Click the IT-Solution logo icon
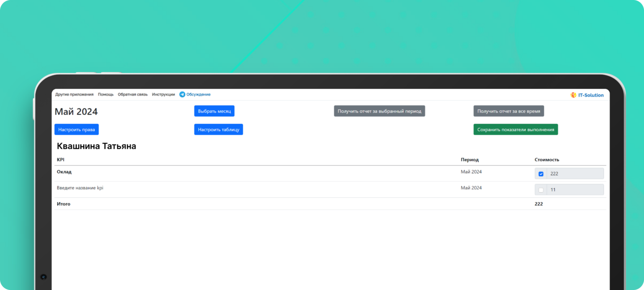 pos(573,95)
